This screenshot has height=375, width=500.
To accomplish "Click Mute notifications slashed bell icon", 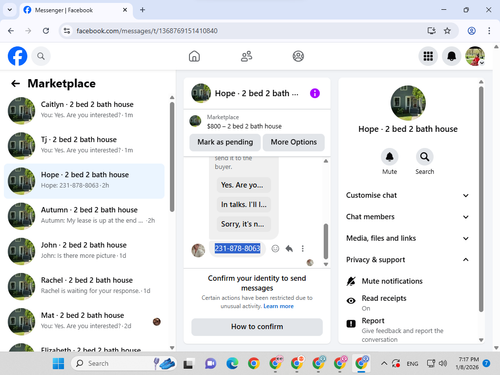I will [351, 281].
